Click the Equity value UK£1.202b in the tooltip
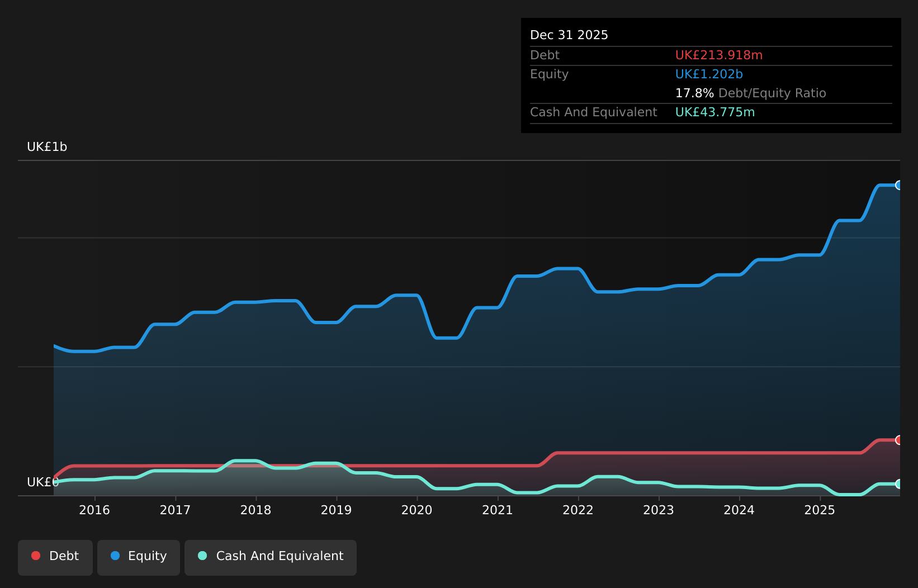The height and width of the screenshot is (588, 918). pos(708,74)
